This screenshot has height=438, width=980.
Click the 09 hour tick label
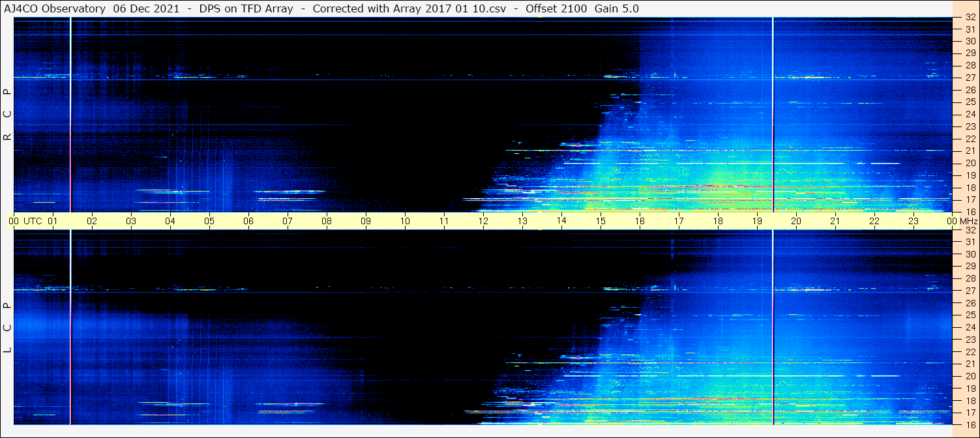tap(366, 222)
